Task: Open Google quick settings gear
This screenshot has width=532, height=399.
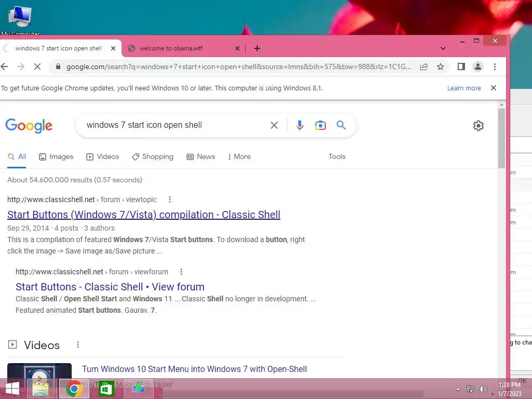Action: 478,126
